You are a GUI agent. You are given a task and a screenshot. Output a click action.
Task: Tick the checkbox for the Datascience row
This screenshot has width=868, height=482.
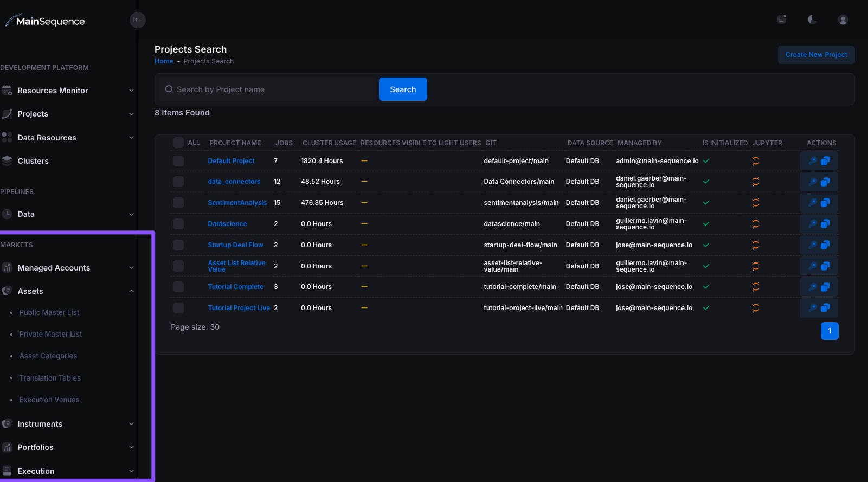178,224
